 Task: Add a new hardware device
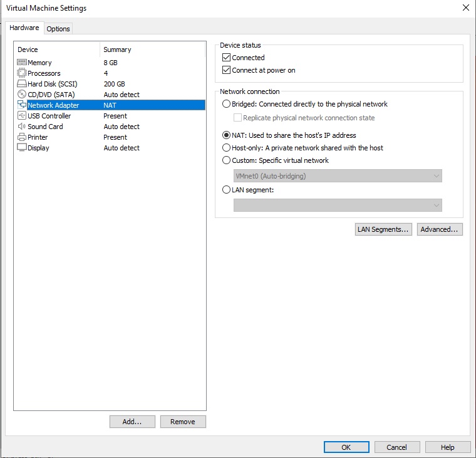pos(132,422)
